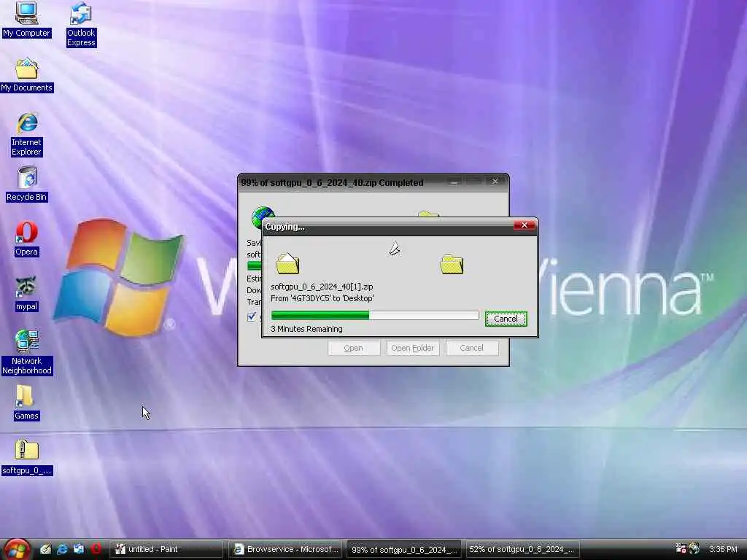Click the 3:36 PM taskbar clock
Viewport: 747px width, 560px height.
723,549
